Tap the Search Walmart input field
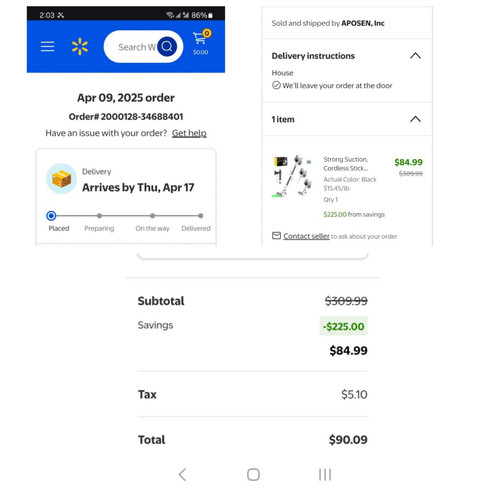This screenshot has height=500, width=500. coord(137,47)
